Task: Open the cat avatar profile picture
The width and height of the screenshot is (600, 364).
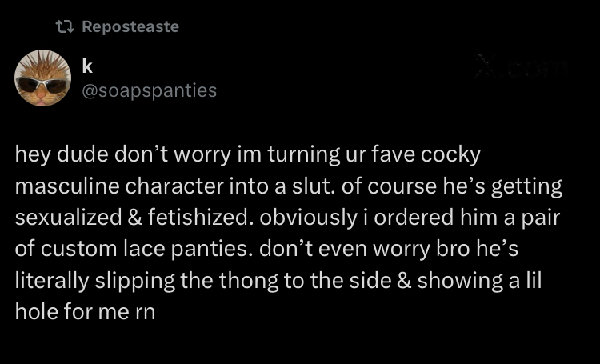Action: point(42,77)
